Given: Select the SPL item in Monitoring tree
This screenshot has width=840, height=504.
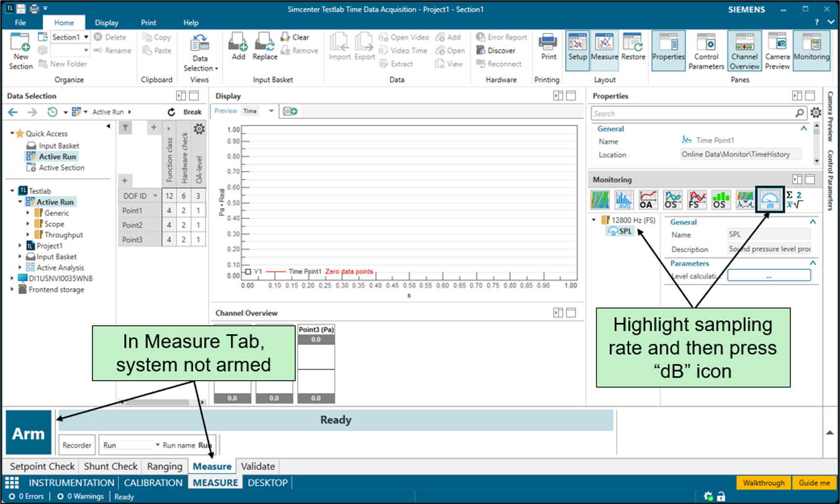Looking at the screenshot, I should pos(620,231).
